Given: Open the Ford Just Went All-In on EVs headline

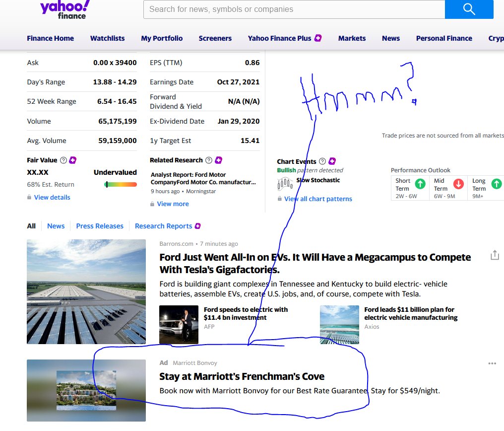Looking at the screenshot, I should (315, 264).
